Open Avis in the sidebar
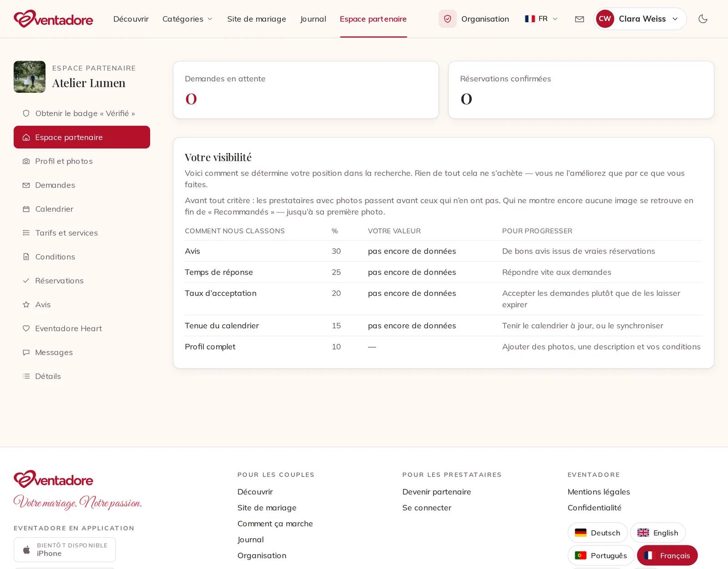 82,305
